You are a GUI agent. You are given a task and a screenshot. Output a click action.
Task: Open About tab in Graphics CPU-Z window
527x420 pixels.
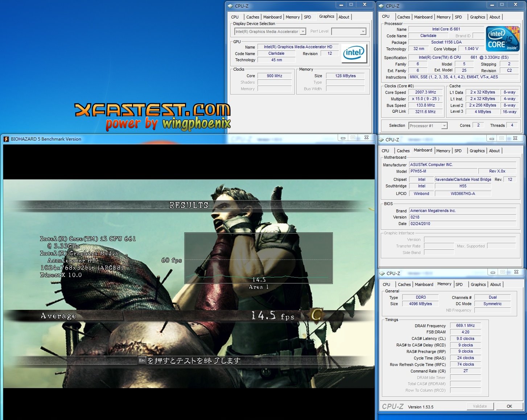[x=344, y=17]
